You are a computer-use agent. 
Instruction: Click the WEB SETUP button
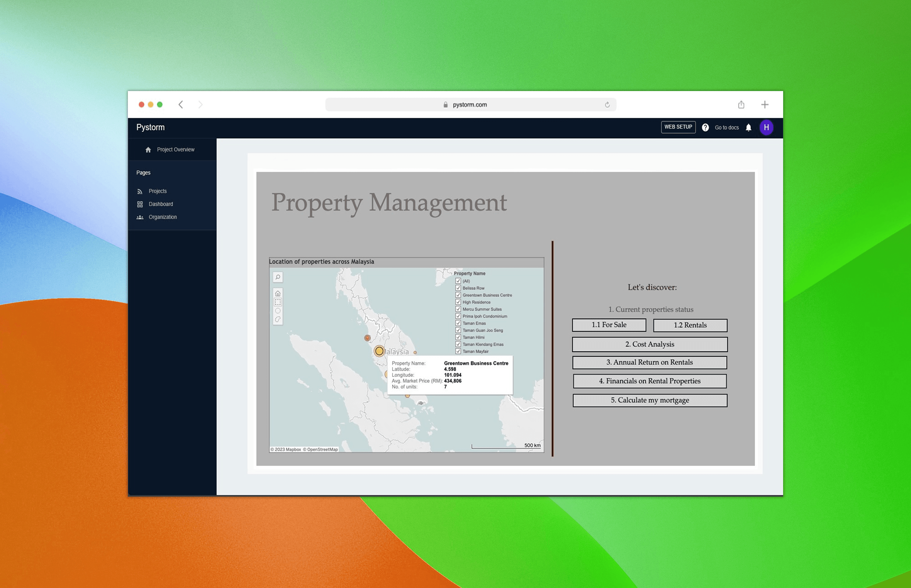tap(678, 127)
